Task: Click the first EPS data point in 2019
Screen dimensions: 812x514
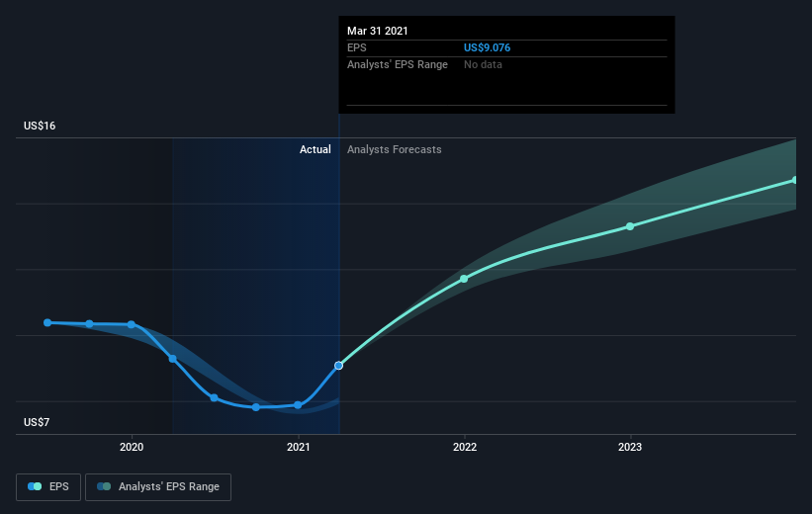Action: [47, 323]
